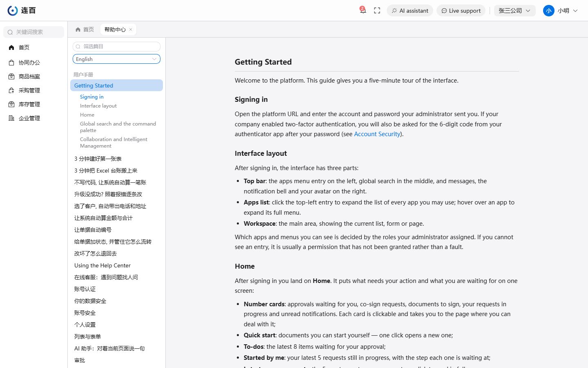This screenshot has height=368, width=588.
Task: Jump to Global search and command palette
Action: click(118, 127)
